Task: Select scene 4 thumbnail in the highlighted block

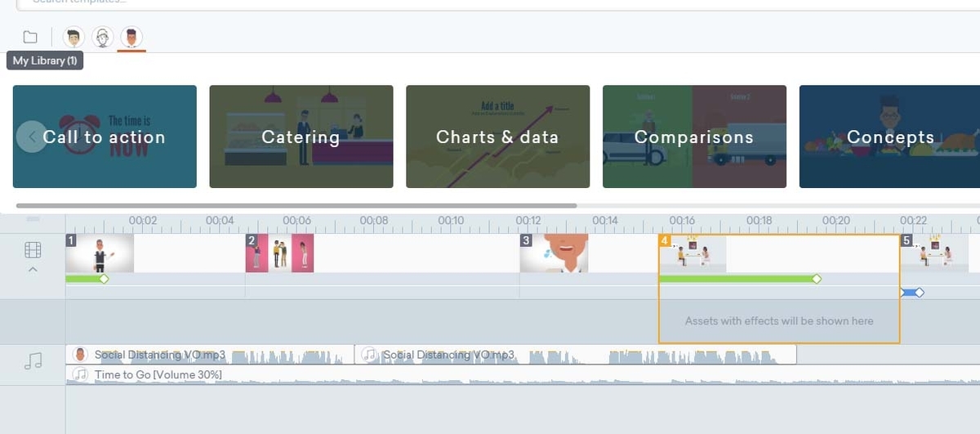Action: click(693, 253)
